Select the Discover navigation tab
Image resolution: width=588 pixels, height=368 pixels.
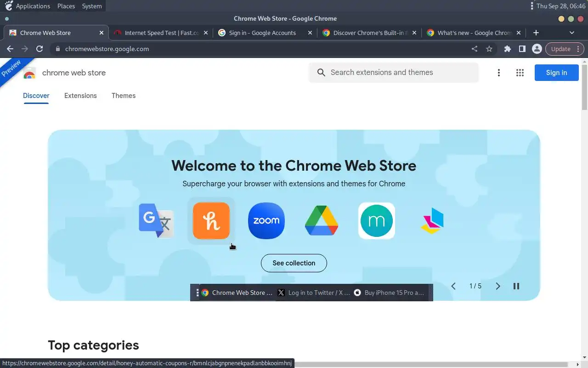(x=36, y=96)
